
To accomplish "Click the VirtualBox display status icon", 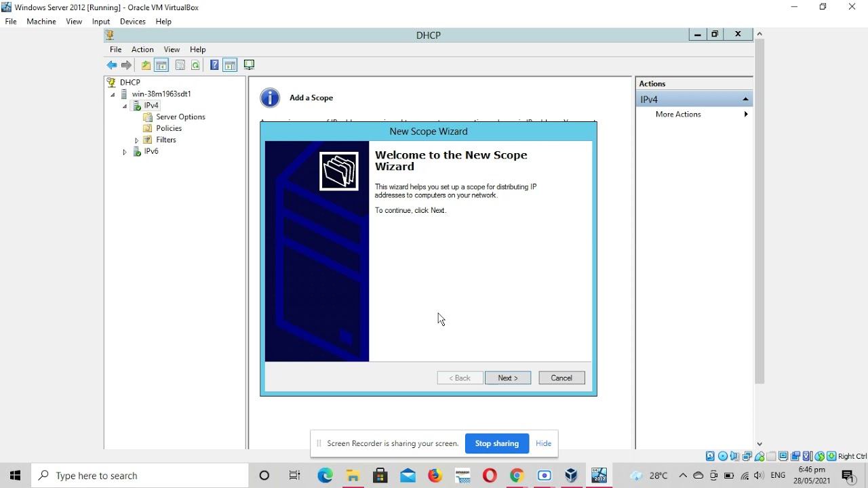I will point(783,456).
